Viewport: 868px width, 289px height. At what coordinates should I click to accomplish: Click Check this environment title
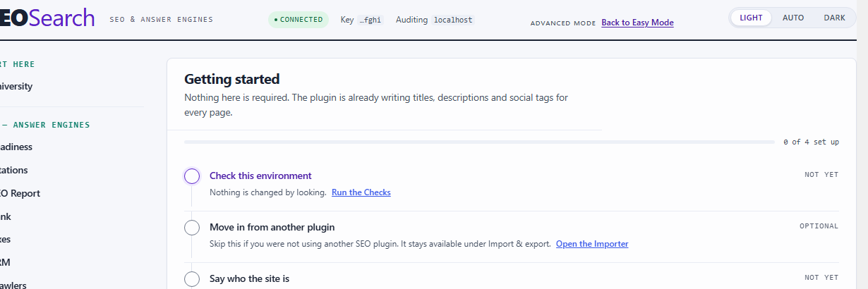(x=260, y=176)
